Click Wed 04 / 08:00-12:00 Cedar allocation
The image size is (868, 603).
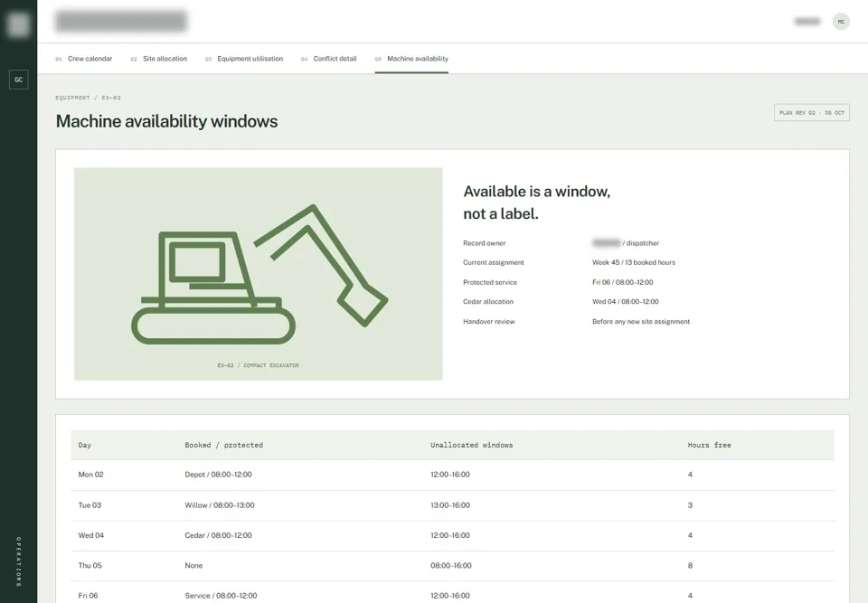point(626,302)
